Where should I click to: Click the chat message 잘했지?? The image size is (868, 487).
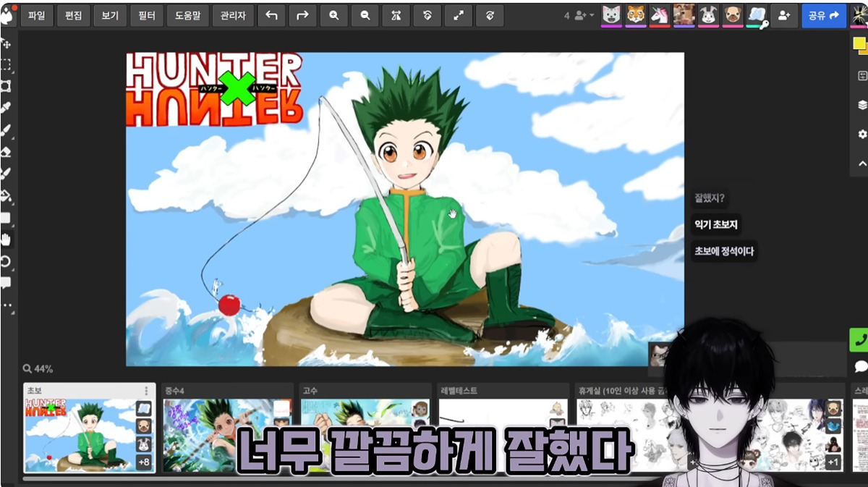(710, 198)
